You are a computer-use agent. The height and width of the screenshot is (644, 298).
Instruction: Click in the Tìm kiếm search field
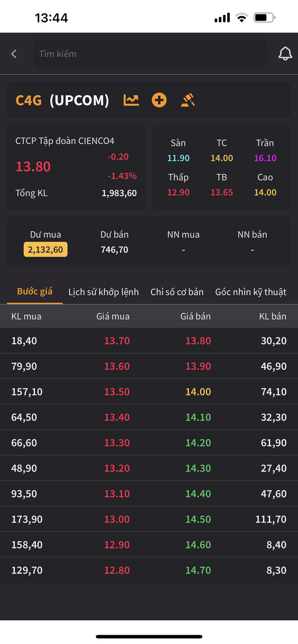point(149,54)
